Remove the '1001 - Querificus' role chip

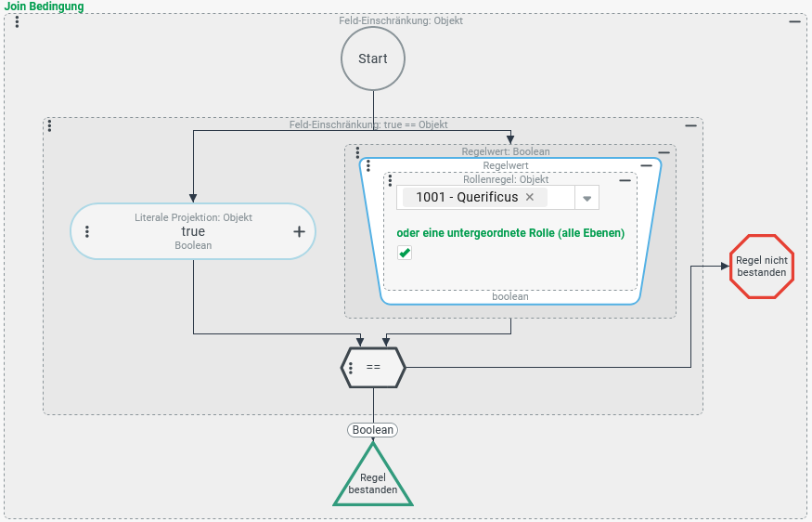[x=530, y=197]
